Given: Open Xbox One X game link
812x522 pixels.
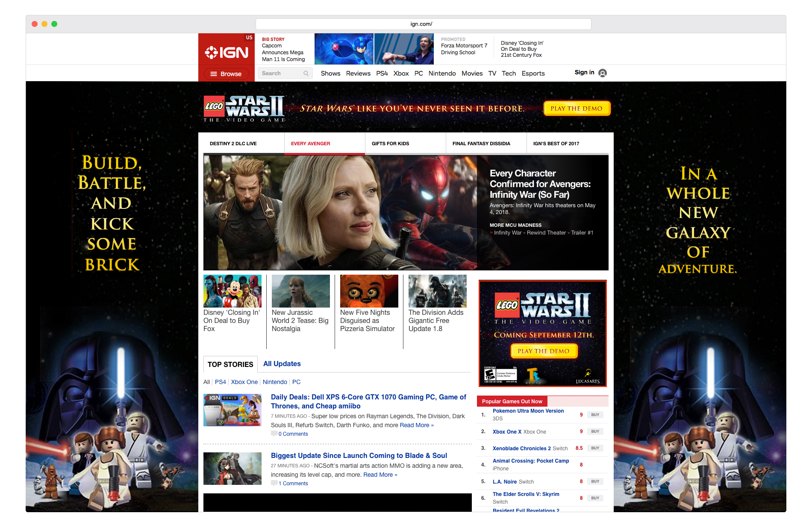Looking at the screenshot, I should [507, 432].
